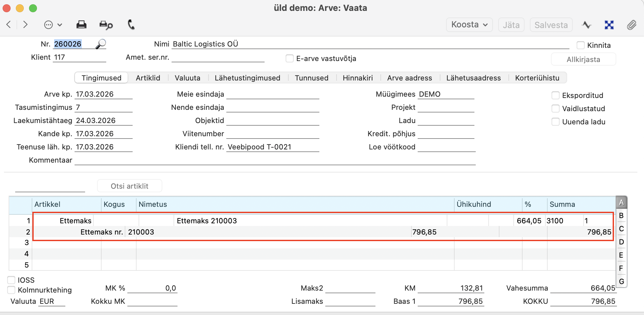Viewport: 644px width, 315px height.
Task: Open the Lähetustingimused tab
Action: click(x=247, y=78)
